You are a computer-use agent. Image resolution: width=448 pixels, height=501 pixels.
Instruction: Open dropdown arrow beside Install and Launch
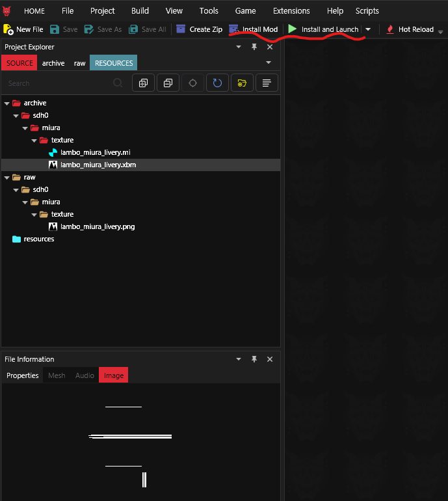[x=368, y=29]
